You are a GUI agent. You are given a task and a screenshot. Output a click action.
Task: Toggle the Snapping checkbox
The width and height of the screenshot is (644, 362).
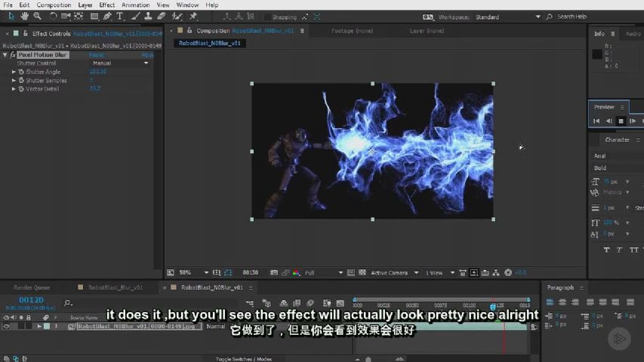tap(267, 17)
